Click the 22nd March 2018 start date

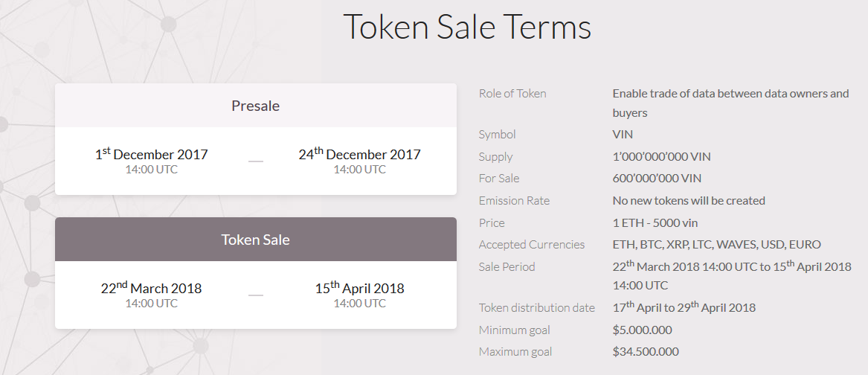click(x=151, y=287)
